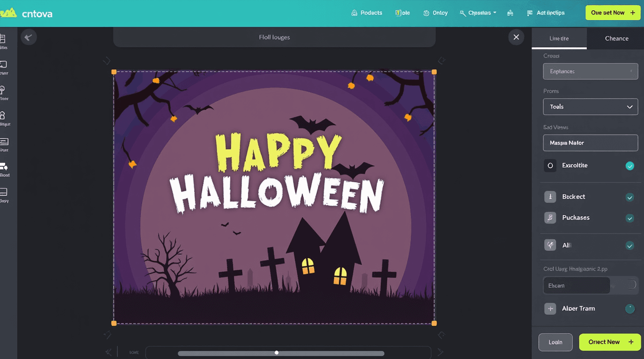This screenshot has width=644, height=359.
Task: Toggle the Bckect checkmark
Action: (630, 197)
